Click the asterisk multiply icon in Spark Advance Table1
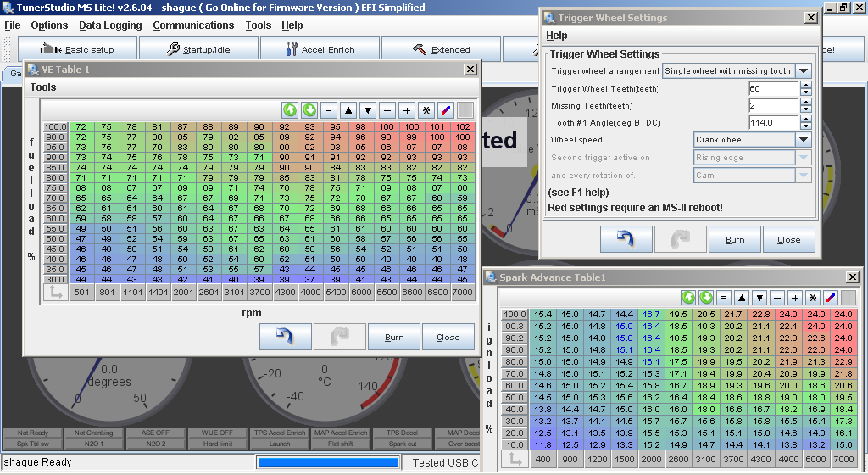 click(813, 297)
